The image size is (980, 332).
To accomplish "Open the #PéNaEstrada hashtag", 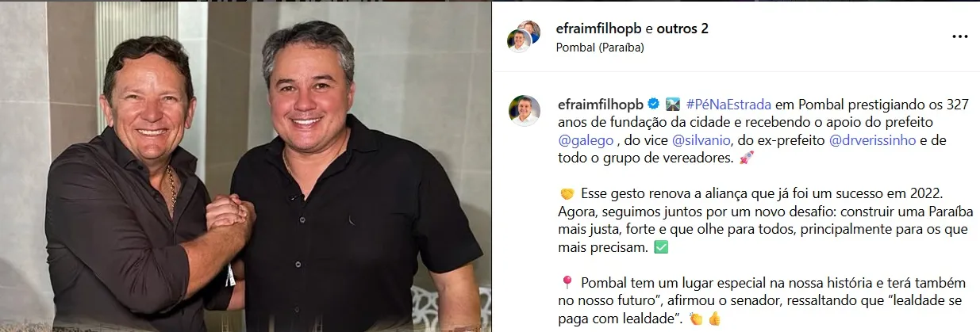I will (x=728, y=105).
